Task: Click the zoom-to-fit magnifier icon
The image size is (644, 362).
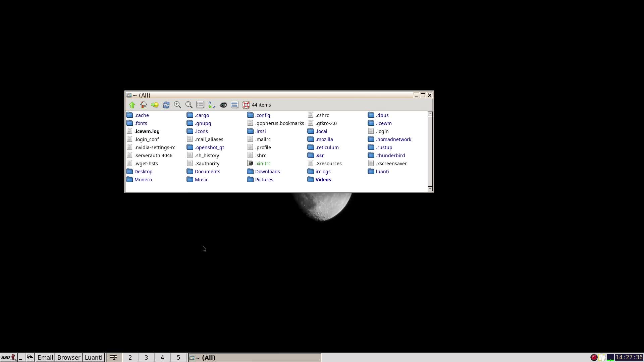Action: click(x=189, y=105)
